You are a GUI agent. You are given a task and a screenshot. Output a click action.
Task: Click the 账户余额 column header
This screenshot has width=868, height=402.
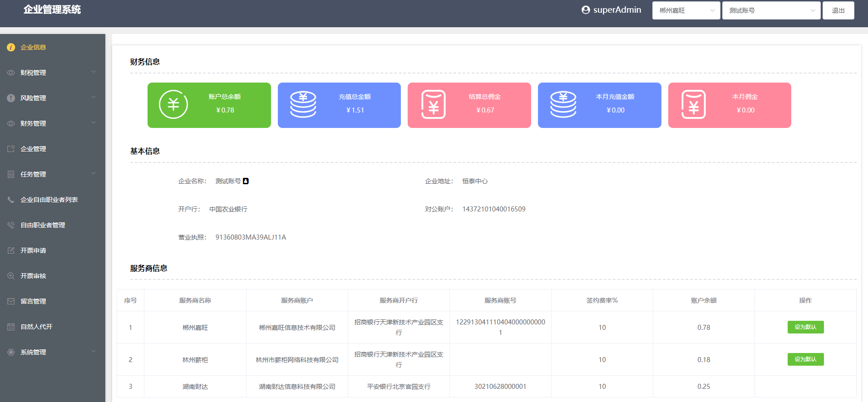click(704, 300)
